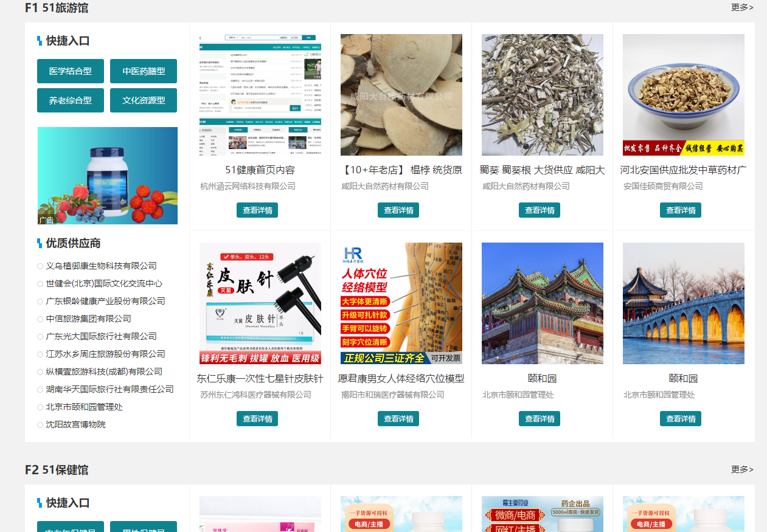Image resolution: width=767 pixels, height=532 pixels.
Task: Open supplier 世健会(北京)国际文化交流中心
Action: 104,283
